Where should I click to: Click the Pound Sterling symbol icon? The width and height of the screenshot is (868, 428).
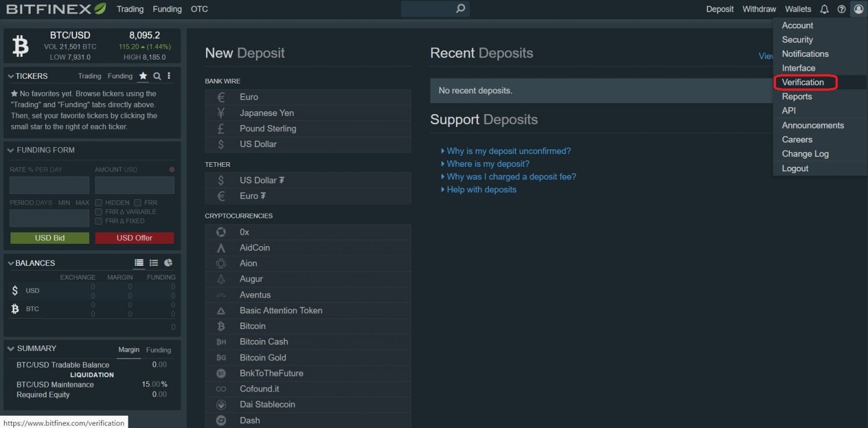[x=221, y=129]
